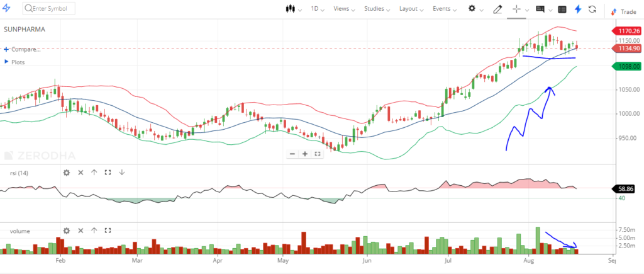Image resolution: width=644 pixels, height=274 pixels.
Task: Click the Aug date label on axis
Action: tap(528, 260)
